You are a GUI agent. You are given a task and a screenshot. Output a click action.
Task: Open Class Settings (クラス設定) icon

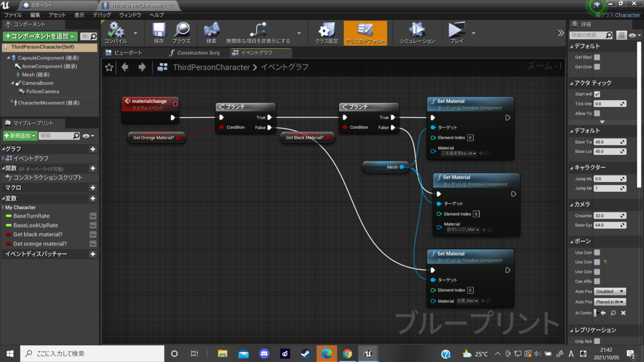[326, 30]
